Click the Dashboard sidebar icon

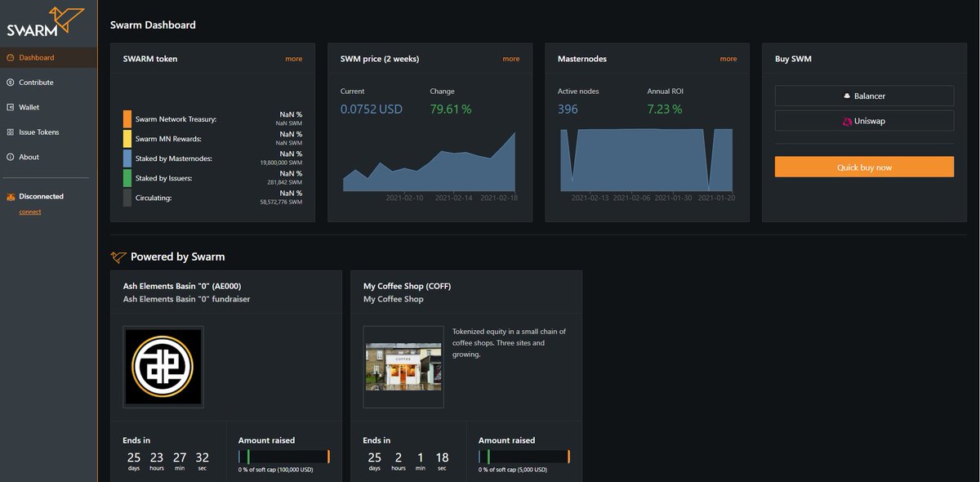coord(11,58)
